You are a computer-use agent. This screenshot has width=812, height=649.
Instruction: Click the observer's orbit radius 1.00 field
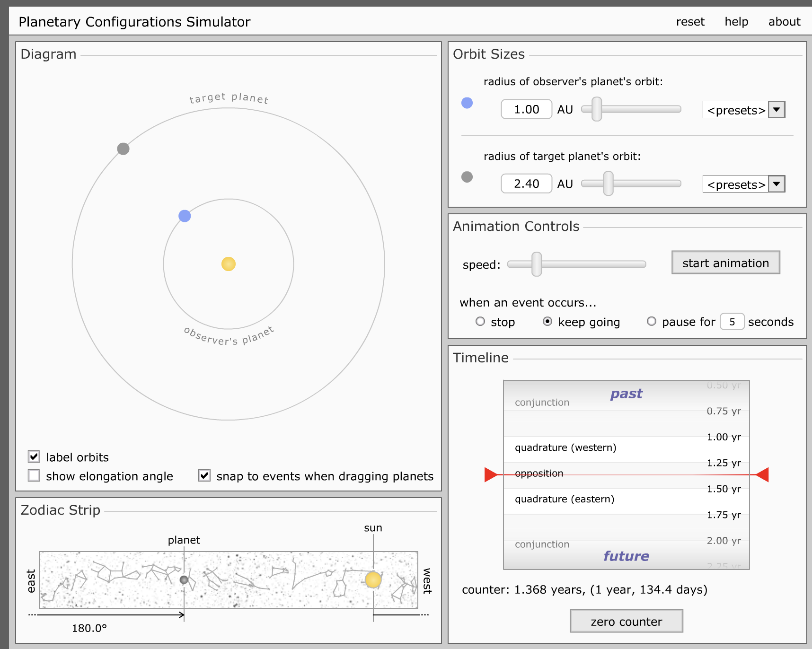pyautogui.click(x=526, y=109)
